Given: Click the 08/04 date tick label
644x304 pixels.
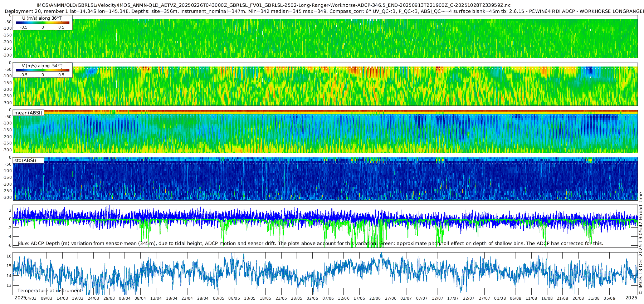Looking at the screenshot, I should pos(140,298).
